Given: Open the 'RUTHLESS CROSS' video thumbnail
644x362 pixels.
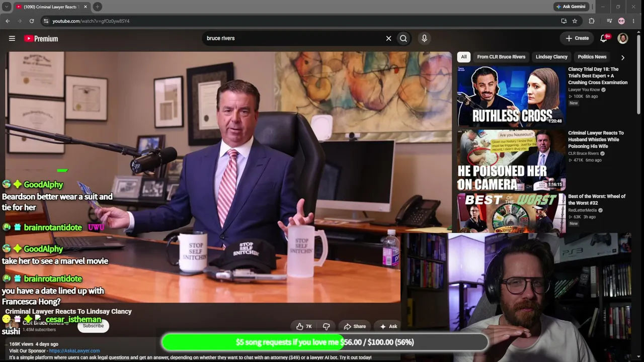Looking at the screenshot, I should (x=511, y=96).
